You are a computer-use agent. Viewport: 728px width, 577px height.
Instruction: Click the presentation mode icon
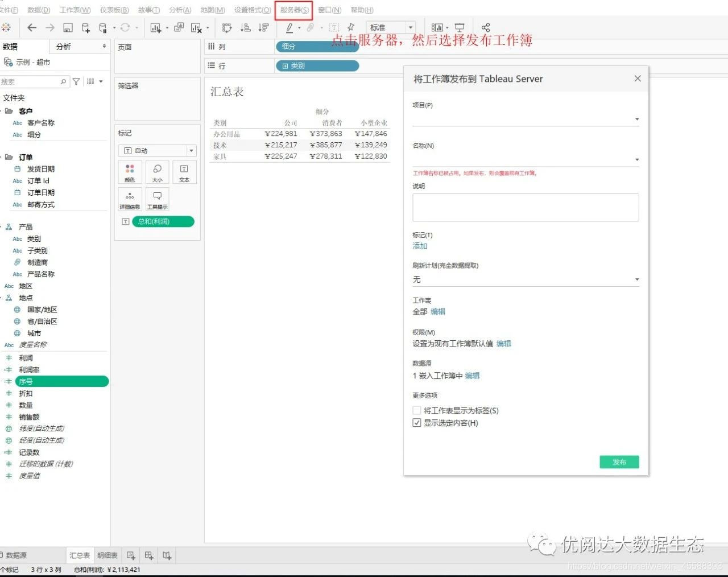click(x=460, y=27)
